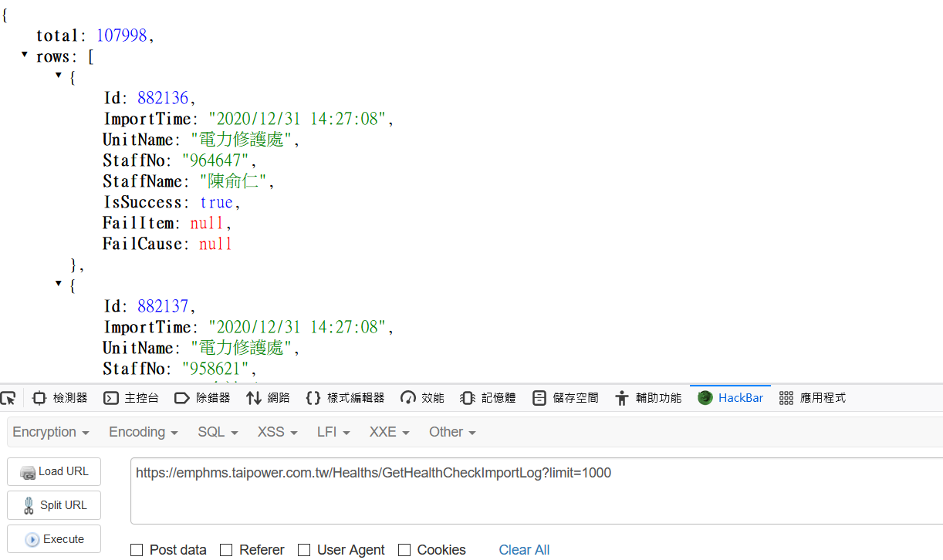This screenshot has height=560, width=943.
Task: Enable the Referer checkbox
Action: click(226, 550)
